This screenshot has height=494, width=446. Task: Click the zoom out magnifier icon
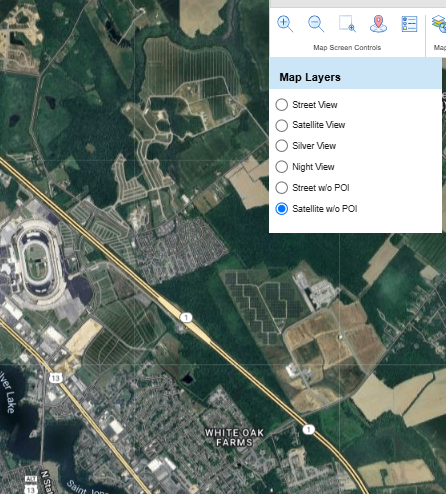[x=316, y=24]
